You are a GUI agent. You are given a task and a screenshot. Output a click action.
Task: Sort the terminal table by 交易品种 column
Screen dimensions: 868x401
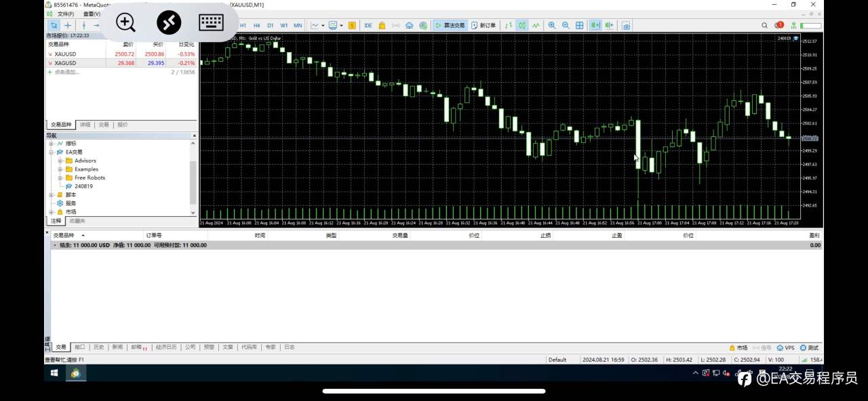64,236
